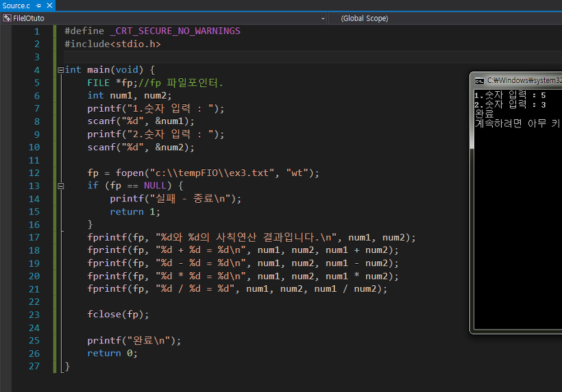Open the Global Scope dropdown
The width and height of the screenshot is (562, 392).
click(x=444, y=19)
